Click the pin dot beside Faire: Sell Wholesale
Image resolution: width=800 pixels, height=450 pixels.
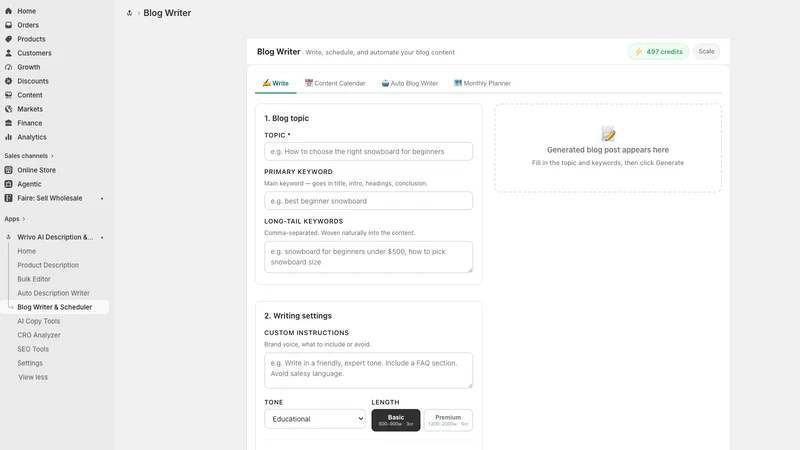(x=102, y=198)
